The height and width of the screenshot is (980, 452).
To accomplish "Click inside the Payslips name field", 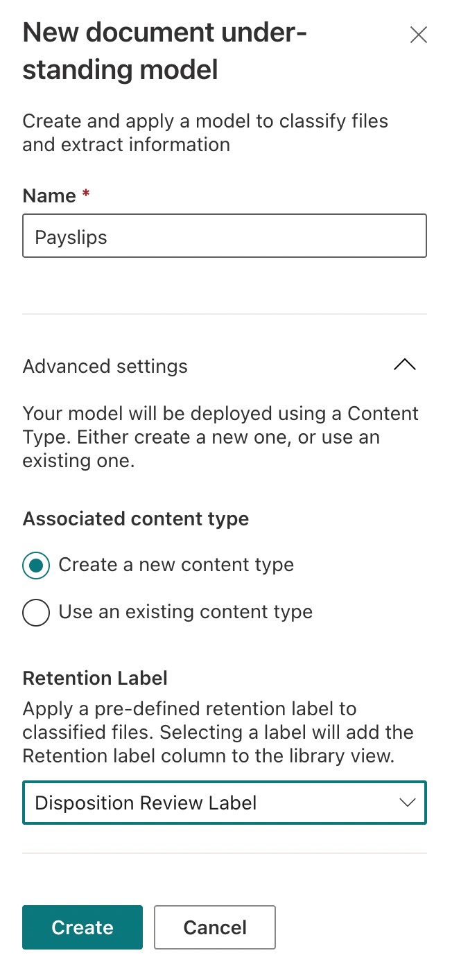I will point(225,236).
